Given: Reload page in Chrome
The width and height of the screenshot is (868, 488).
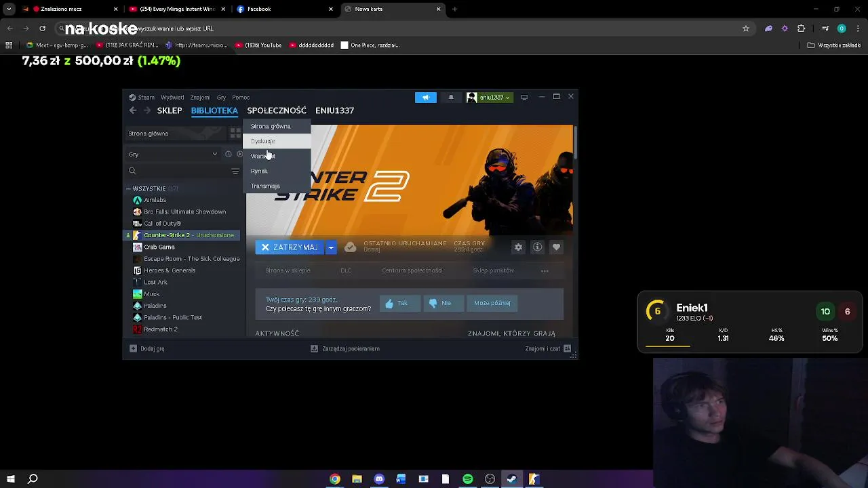Looking at the screenshot, I should [42, 28].
